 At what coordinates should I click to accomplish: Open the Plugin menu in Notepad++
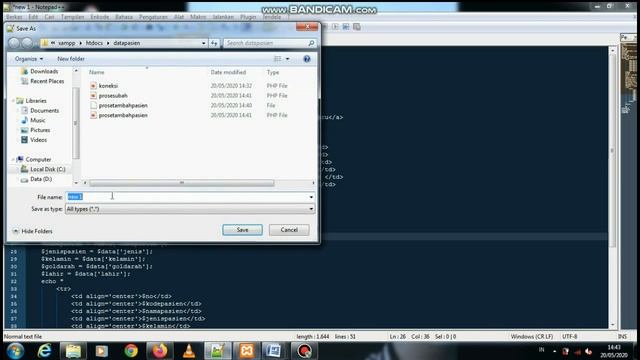[x=248, y=17]
